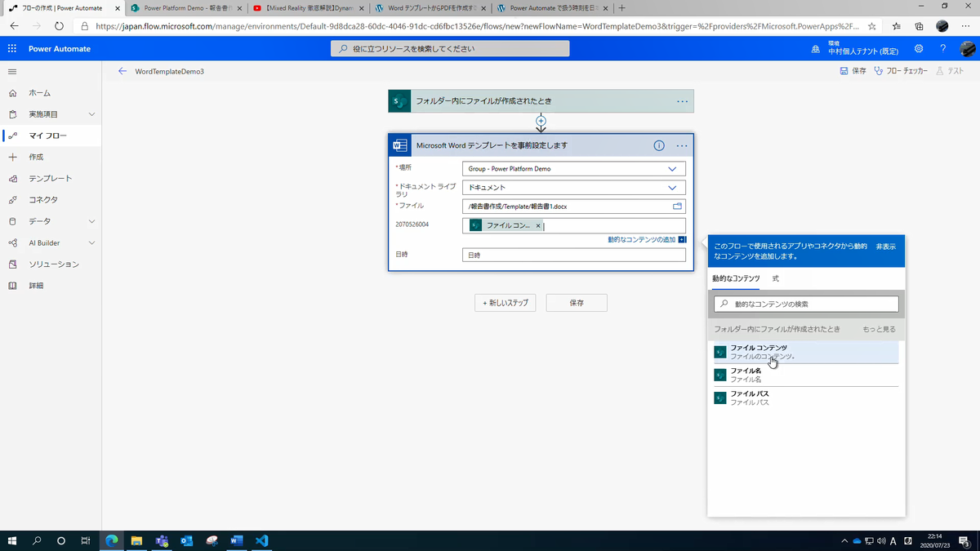Expand 実施項目 chevron in sidebar
This screenshot has height=551, width=980.
pos(91,114)
